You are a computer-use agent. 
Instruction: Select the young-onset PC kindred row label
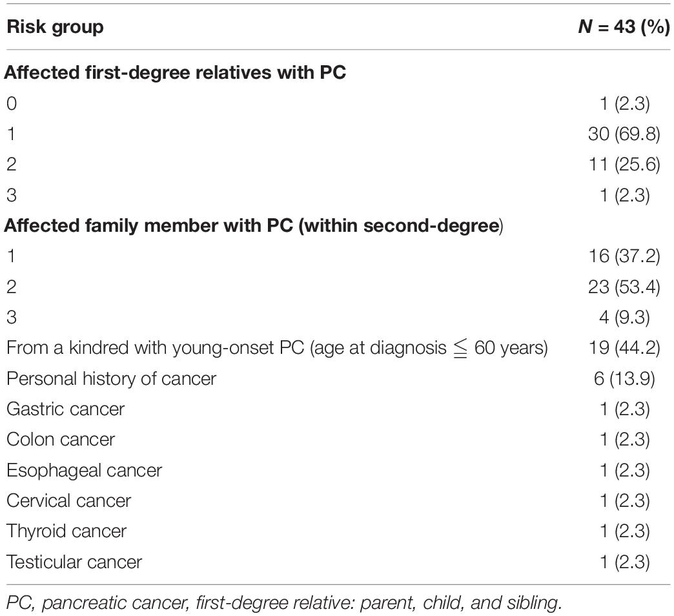[x=277, y=348]
